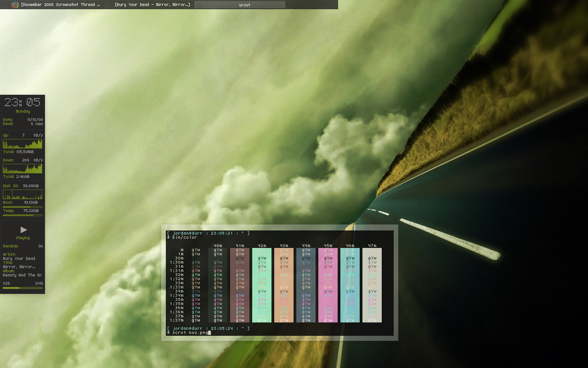Viewport: 588px width, 368px height.
Task: Click the terminal prompt timestamp "23:05:21"
Action: point(222,233)
